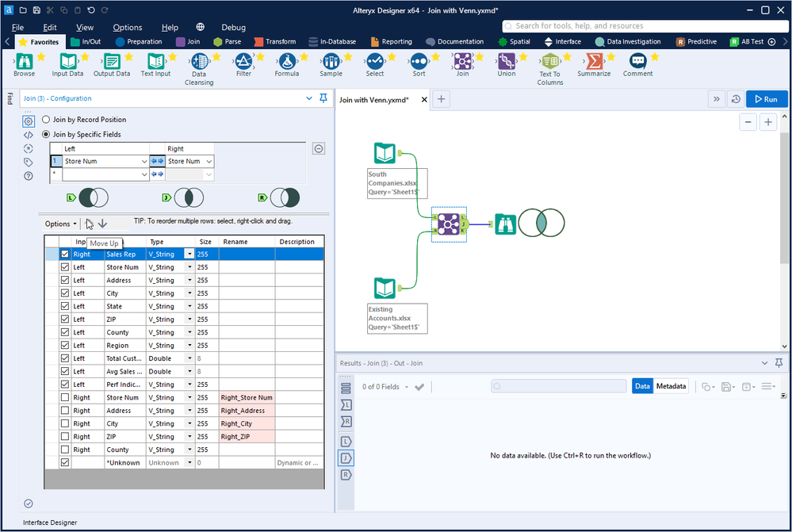Open the Annotation tag icon

(x=29, y=163)
